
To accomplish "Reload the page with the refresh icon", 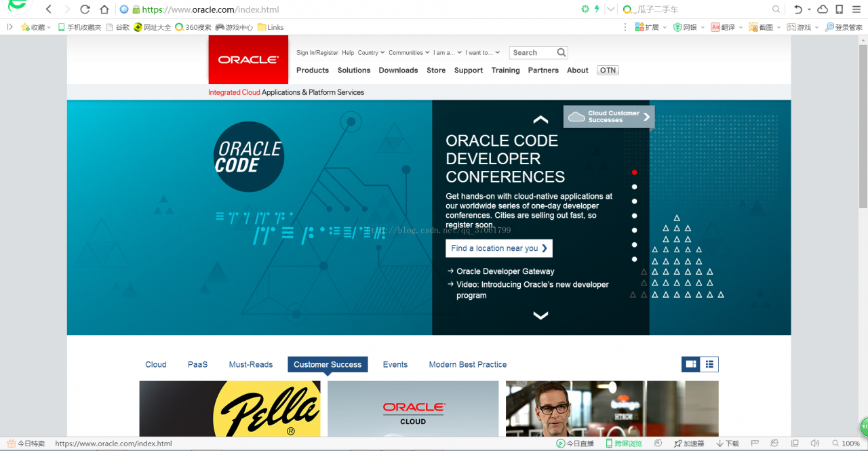I will 85,9.
